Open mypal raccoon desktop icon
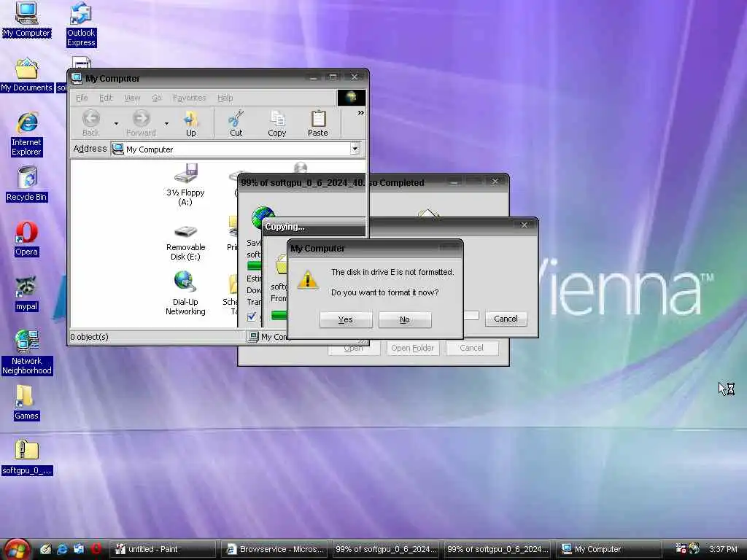 pyautogui.click(x=26, y=294)
